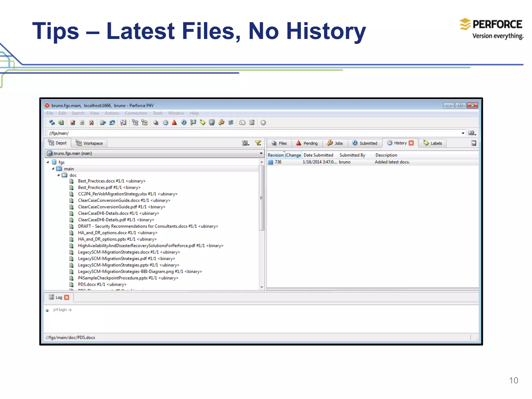
Task: Collapse the fgs depot node
Action: tap(48, 162)
